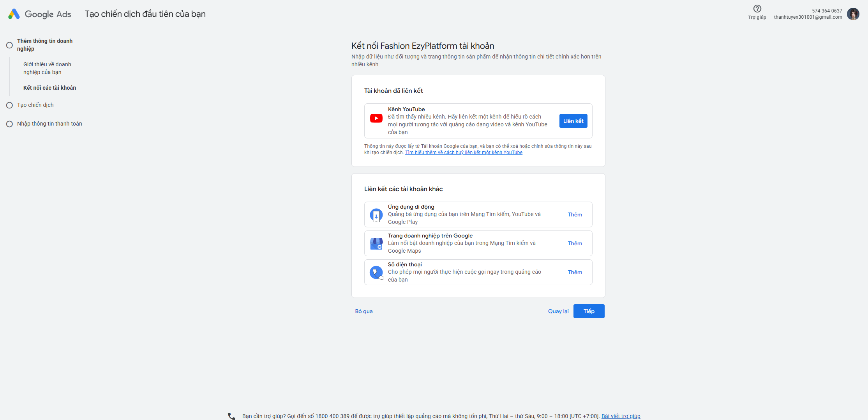
Task: Click the 'Trợ giúp' label under the help icon
Action: point(757,18)
